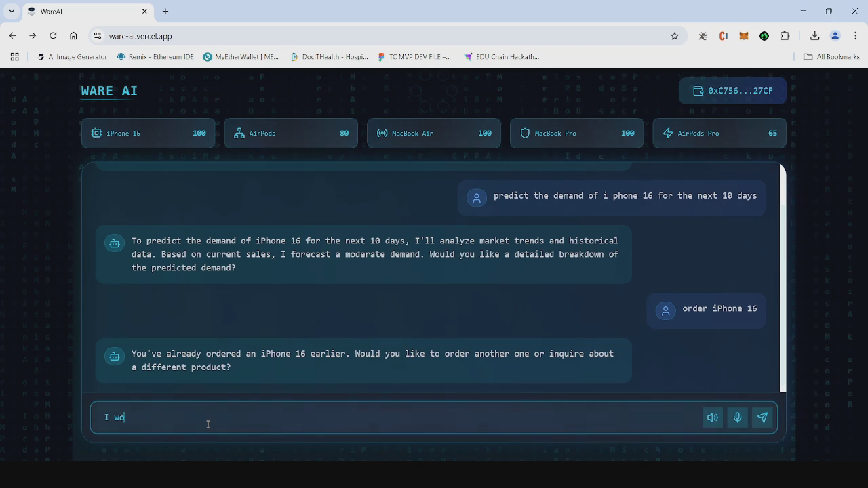Click bot avatar beside demand forecast reply
This screenshot has height=488, width=868.
[x=114, y=243]
